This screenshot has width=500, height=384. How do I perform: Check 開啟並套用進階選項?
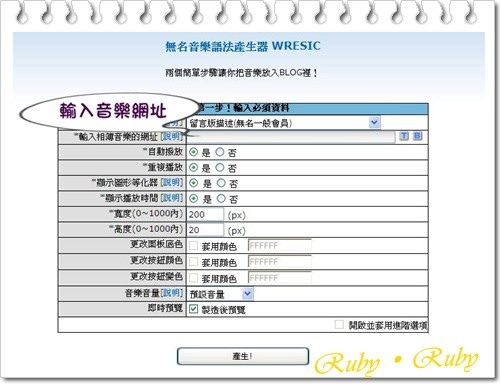(339, 324)
